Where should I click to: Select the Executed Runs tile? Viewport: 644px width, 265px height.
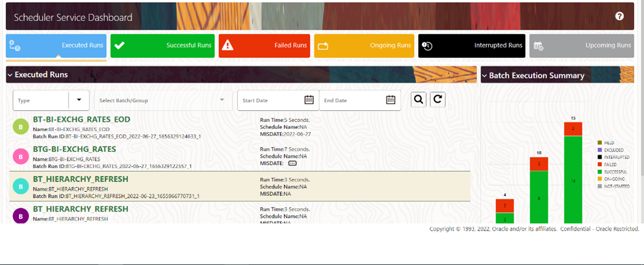pos(56,46)
